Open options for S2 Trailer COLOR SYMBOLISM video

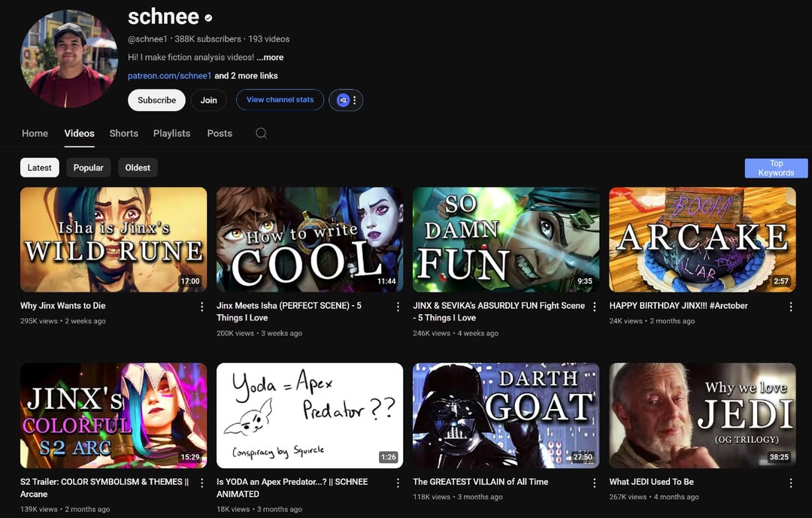(201, 483)
